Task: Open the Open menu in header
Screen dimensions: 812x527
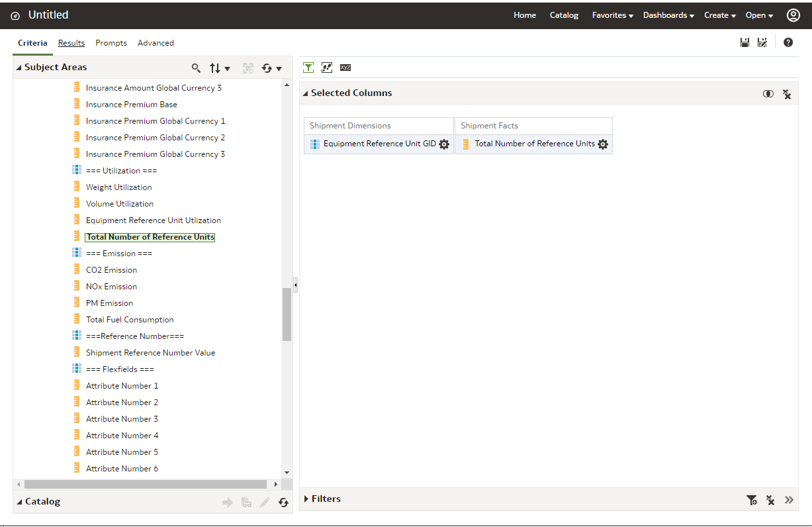Action: coord(759,15)
